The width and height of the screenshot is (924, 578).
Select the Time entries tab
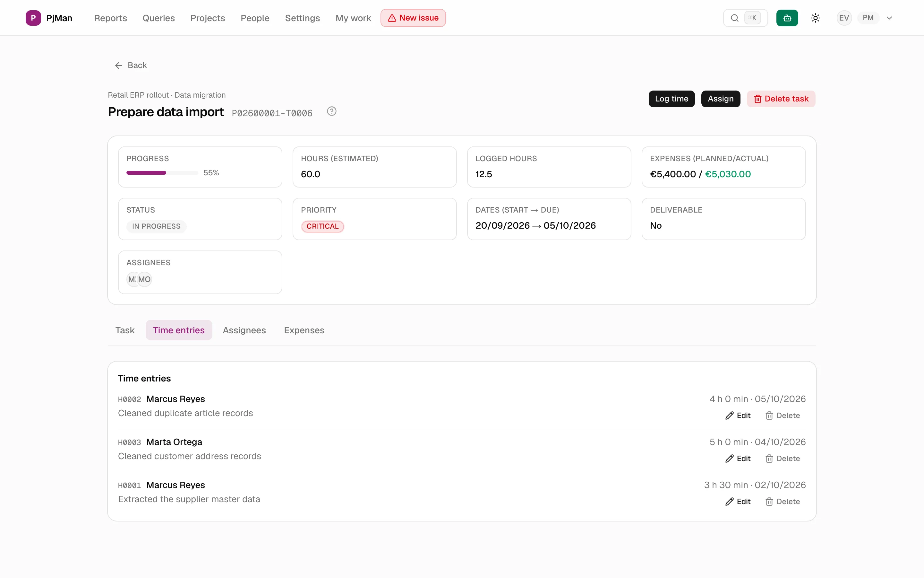click(179, 330)
